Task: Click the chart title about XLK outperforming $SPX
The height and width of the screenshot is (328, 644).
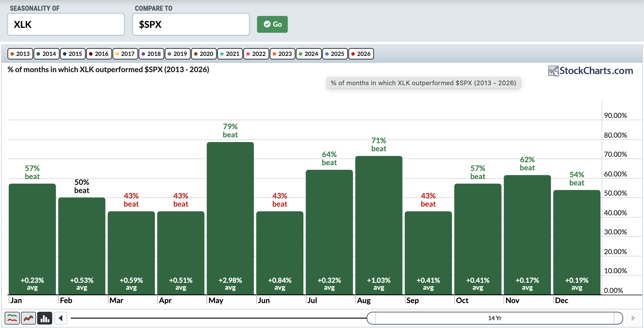Action: 108,70
